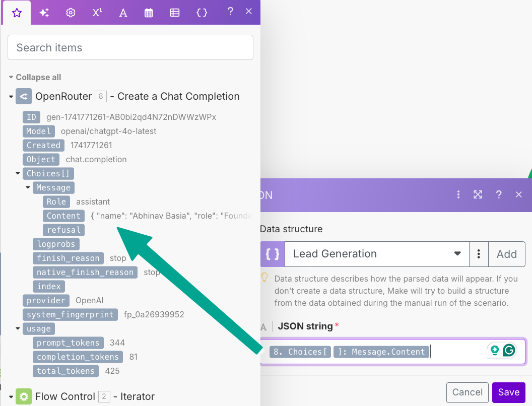Viewport: 532px width, 406px height.
Task: Select the '8. Choices[' mapped pill
Action: click(x=300, y=352)
